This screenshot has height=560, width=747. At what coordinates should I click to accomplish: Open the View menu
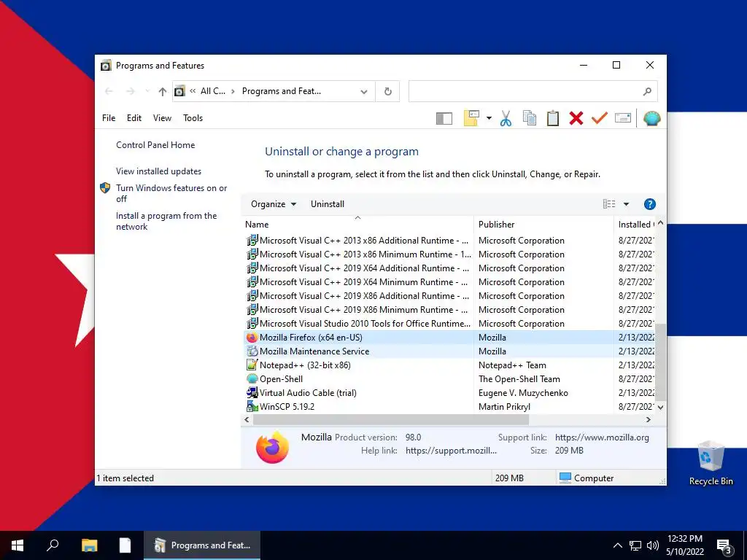(x=162, y=118)
